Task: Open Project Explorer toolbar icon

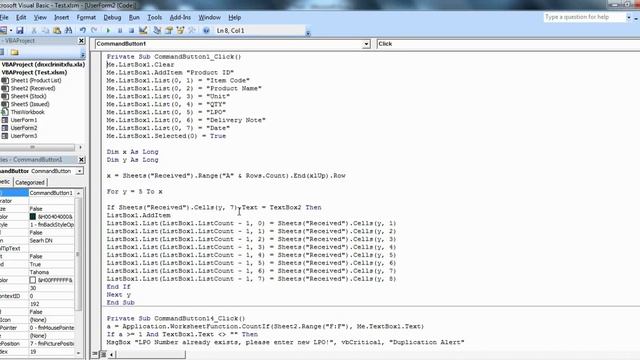Action: click(157, 31)
